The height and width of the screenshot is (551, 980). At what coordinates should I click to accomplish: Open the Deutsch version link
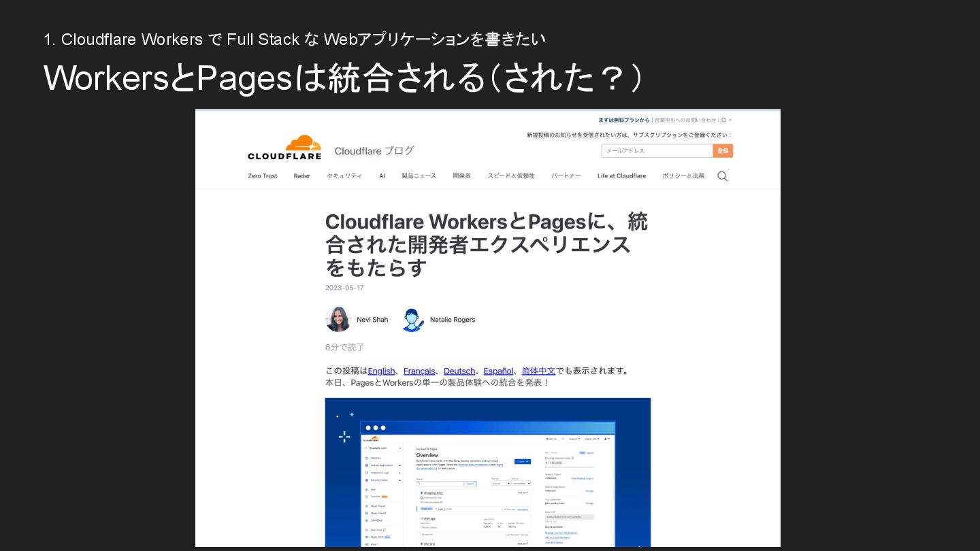click(459, 371)
